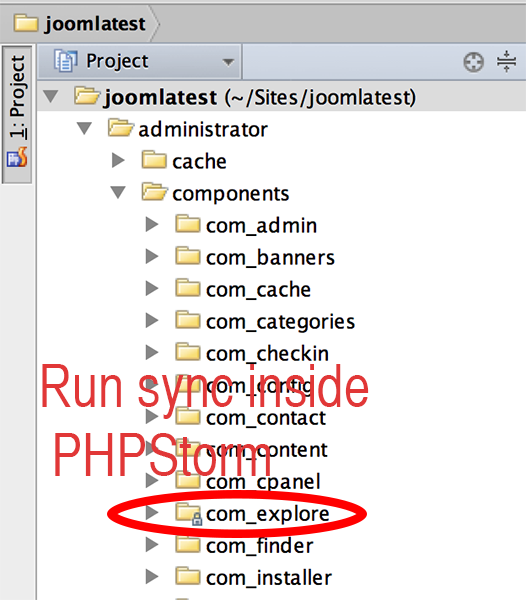Click the breadcrumb joomlatest folder icon
The height and width of the screenshot is (600, 526).
[26, 23]
